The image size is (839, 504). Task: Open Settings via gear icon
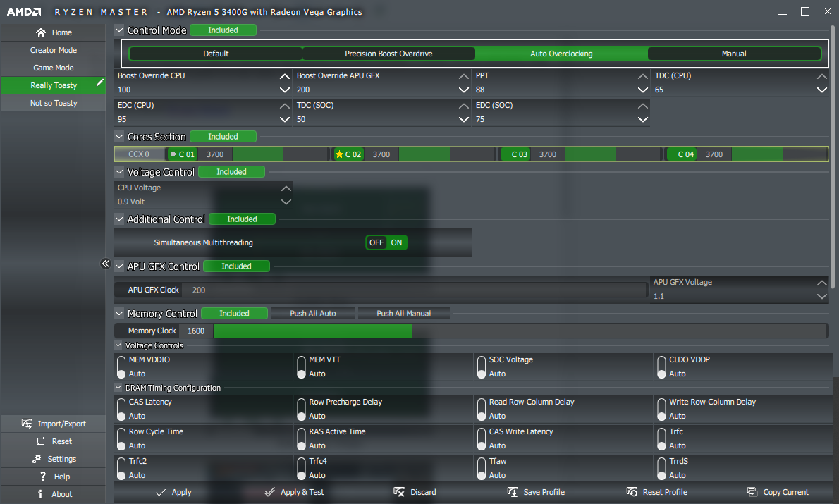[x=37, y=459]
